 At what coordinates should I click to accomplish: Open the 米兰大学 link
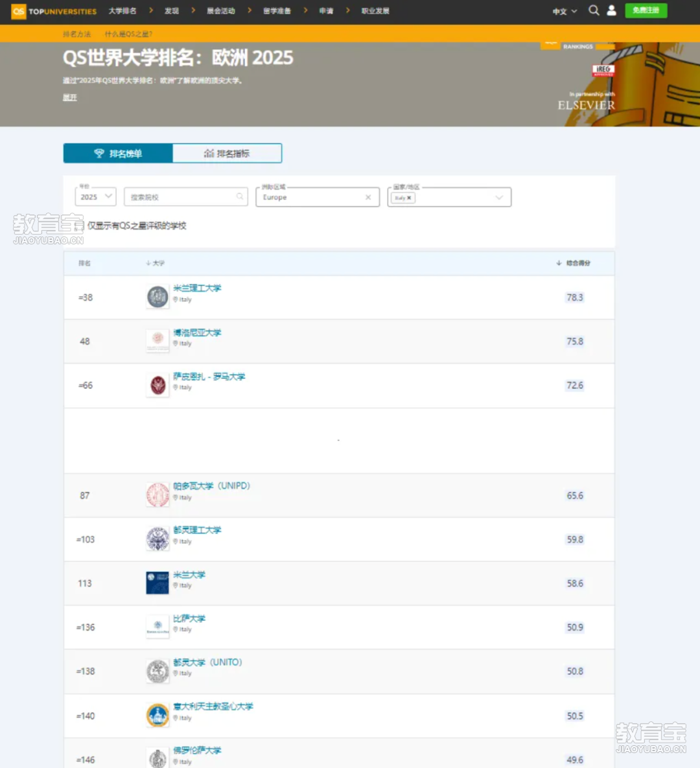189,574
